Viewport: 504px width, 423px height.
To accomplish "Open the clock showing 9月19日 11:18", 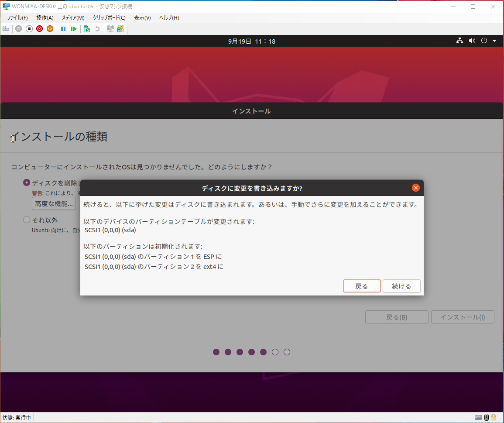I will click(252, 41).
